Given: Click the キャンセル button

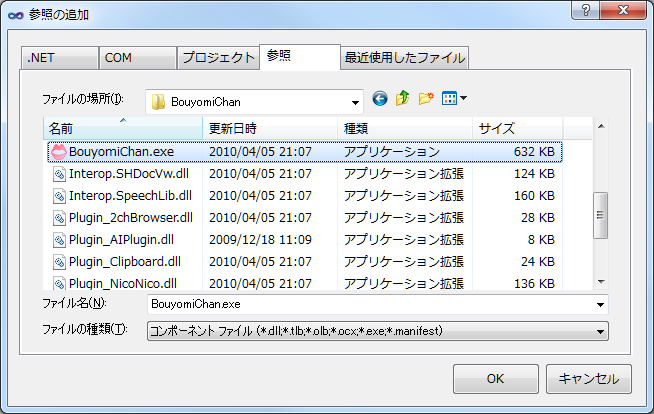Looking at the screenshot, I should point(589,379).
